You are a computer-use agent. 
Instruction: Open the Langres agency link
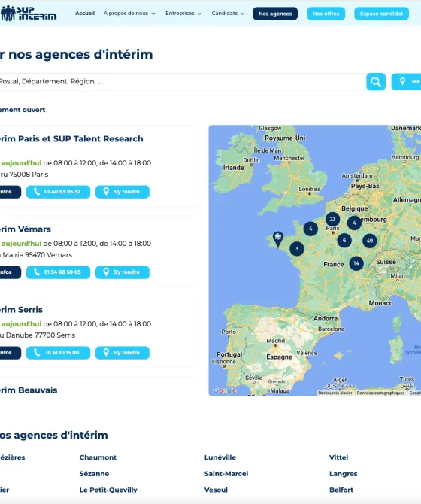point(343,474)
